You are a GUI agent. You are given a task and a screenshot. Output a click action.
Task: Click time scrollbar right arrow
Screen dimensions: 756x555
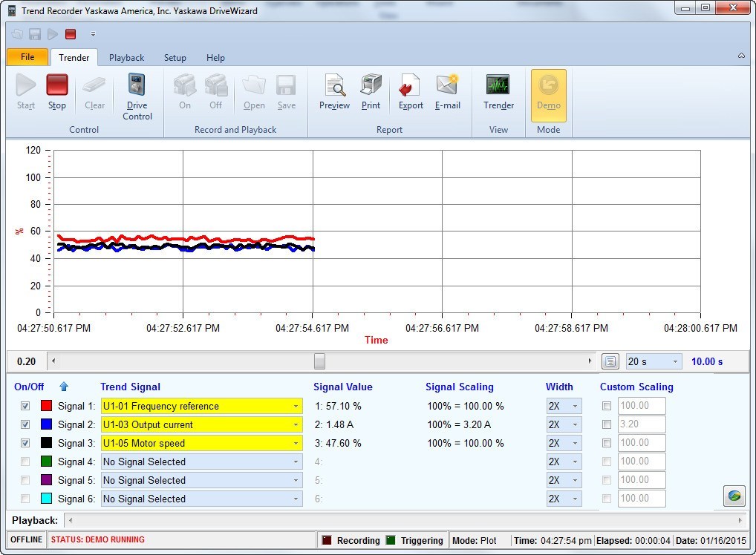[590, 361]
